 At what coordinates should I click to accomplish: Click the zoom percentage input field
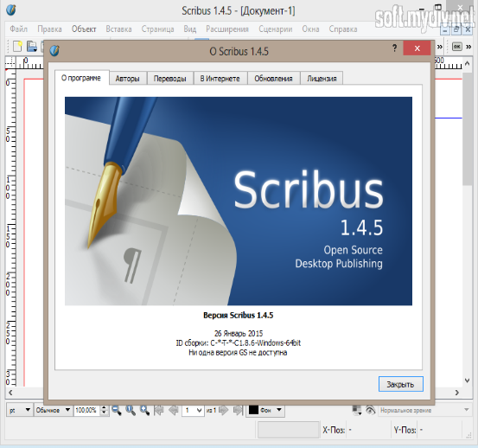pyautogui.click(x=86, y=410)
